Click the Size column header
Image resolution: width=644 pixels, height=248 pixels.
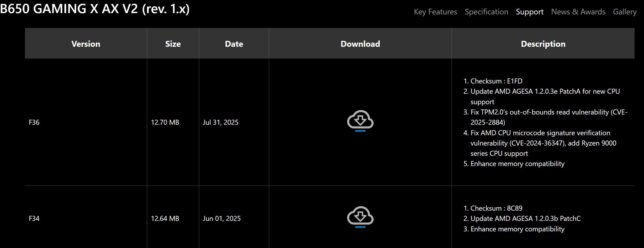[x=173, y=44]
